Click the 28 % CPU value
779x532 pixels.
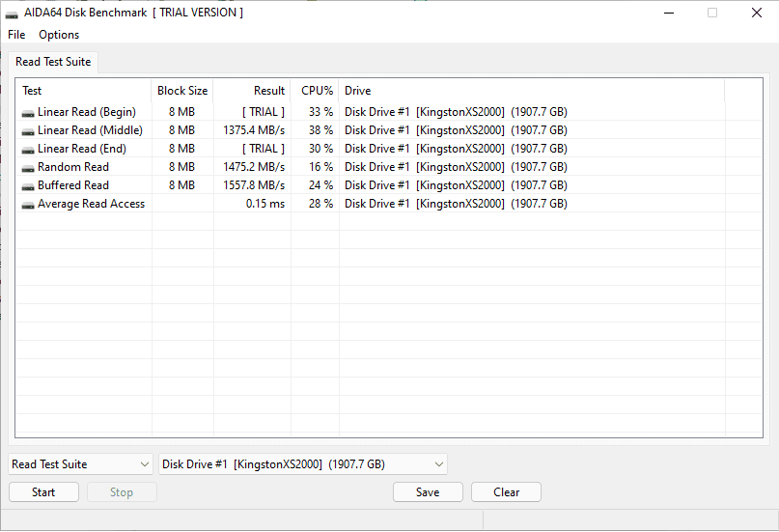pyautogui.click(x=320, y=204)
